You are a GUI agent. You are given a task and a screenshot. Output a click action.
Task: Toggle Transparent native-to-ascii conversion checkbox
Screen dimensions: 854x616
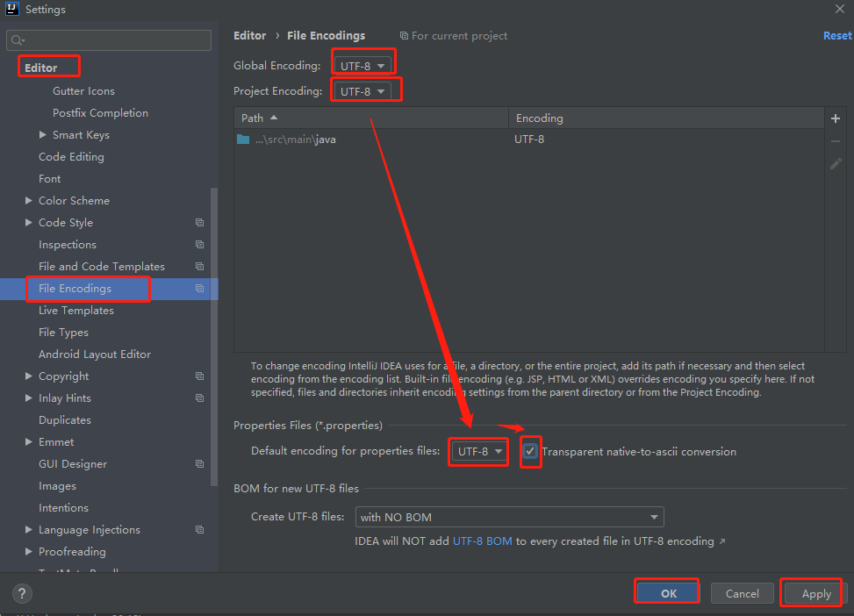(530, 451)
